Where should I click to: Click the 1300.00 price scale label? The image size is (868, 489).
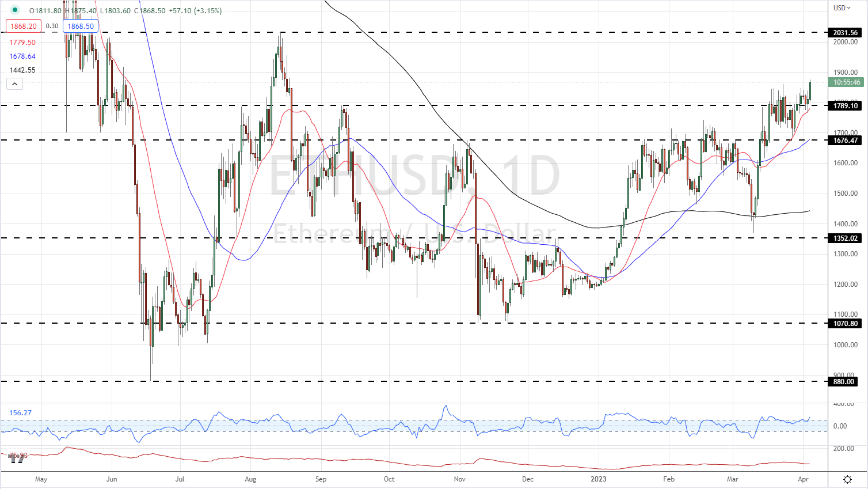(846, 254)
